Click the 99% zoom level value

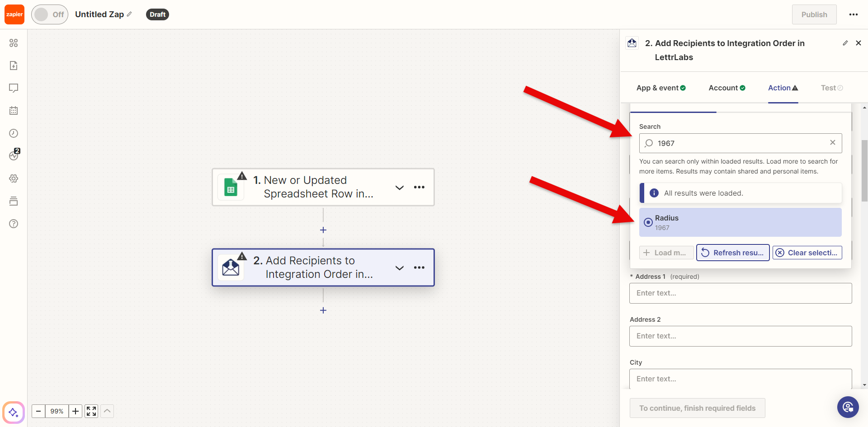coord(57,411)
